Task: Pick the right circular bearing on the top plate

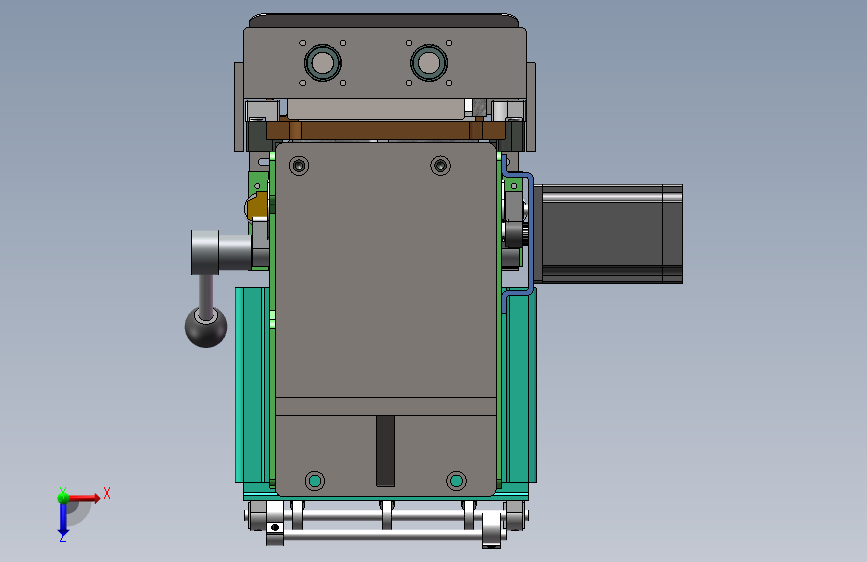Action: coord(429,63)
